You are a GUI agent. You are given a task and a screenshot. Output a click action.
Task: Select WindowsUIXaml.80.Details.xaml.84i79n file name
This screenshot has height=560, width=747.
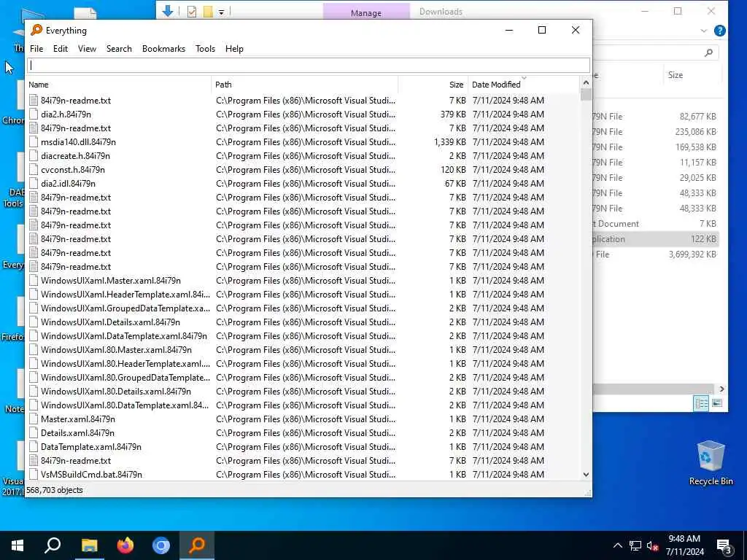tap(116, 391)
